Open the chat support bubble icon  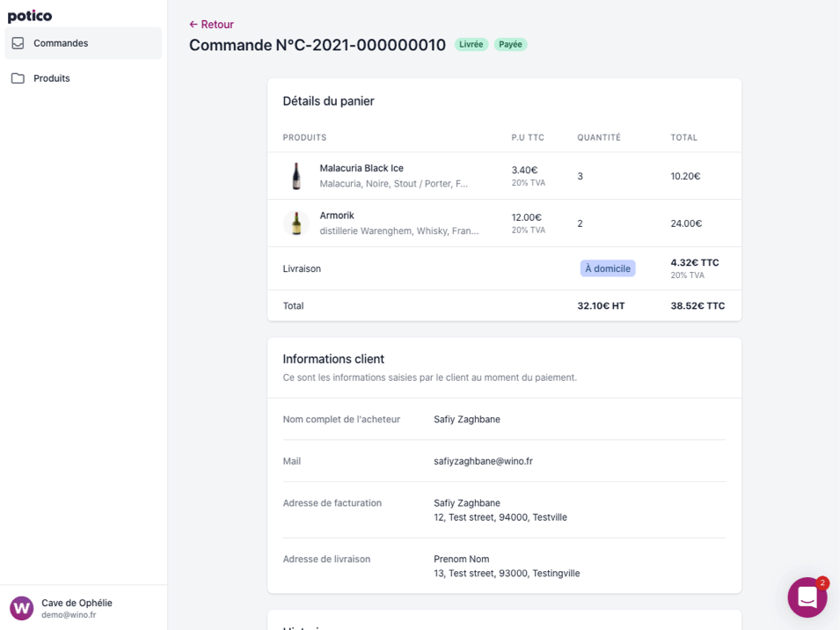point(807,597)
